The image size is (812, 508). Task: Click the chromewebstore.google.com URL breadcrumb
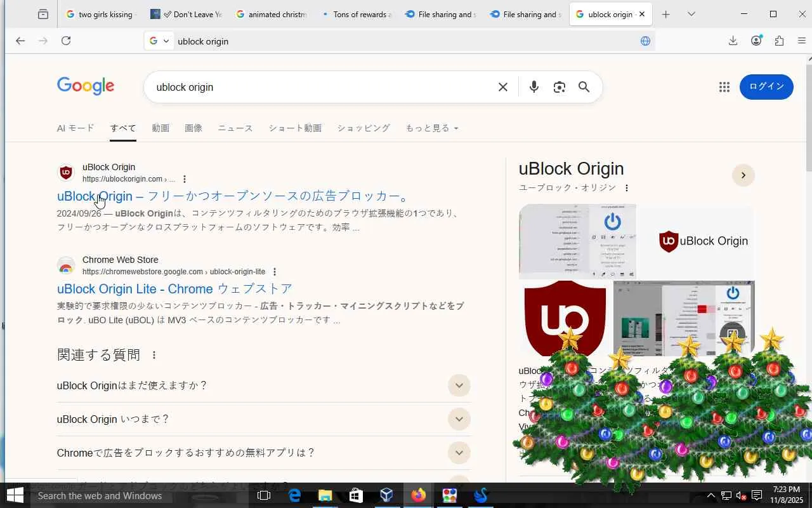coord(174,272)
